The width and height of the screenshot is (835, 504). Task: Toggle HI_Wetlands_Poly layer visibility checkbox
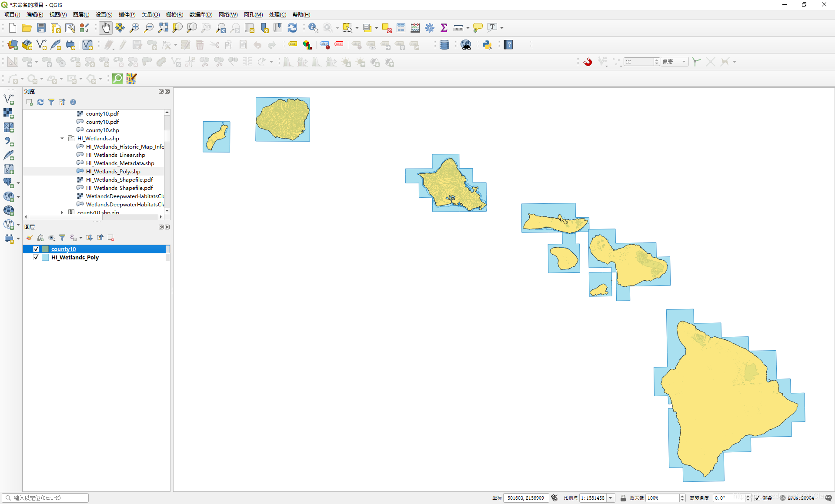click(x=36, y=257)
